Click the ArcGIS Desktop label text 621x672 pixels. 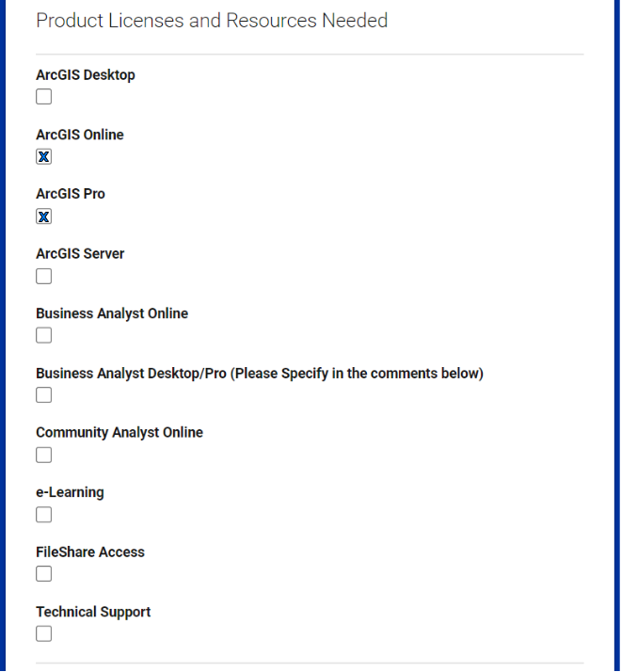(x=86, y=75)
